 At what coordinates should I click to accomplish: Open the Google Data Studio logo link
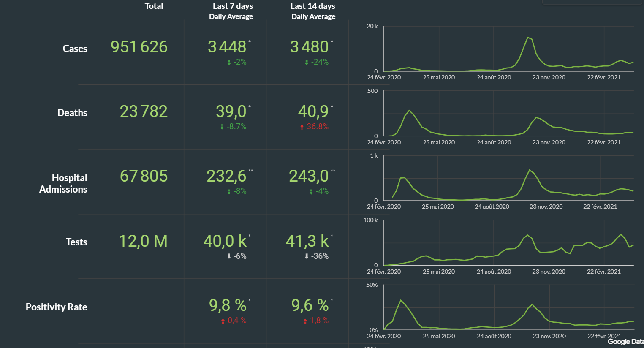tap(625, 342)
